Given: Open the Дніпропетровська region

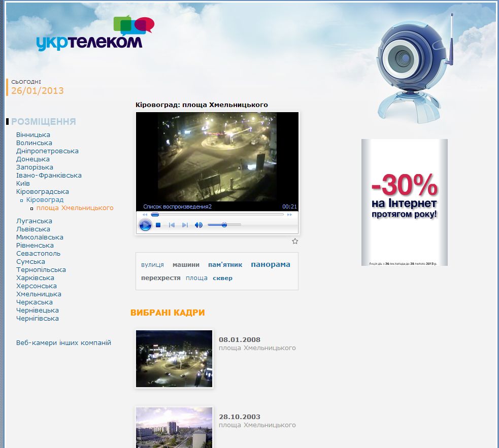Looking at the screenshot, I should pyautogui.click(x=47, y=151).
